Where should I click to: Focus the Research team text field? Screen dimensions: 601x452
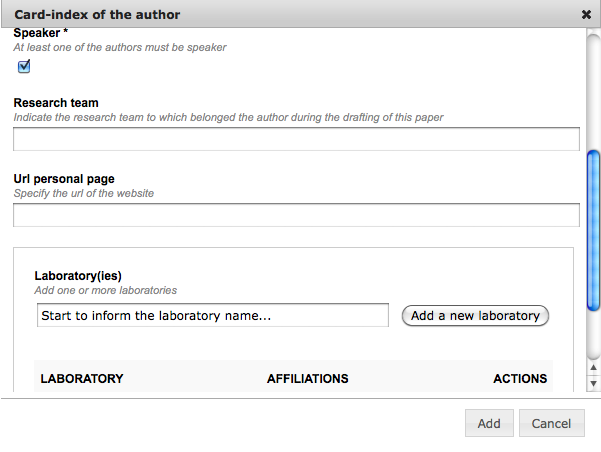click(x=296, y=139)
